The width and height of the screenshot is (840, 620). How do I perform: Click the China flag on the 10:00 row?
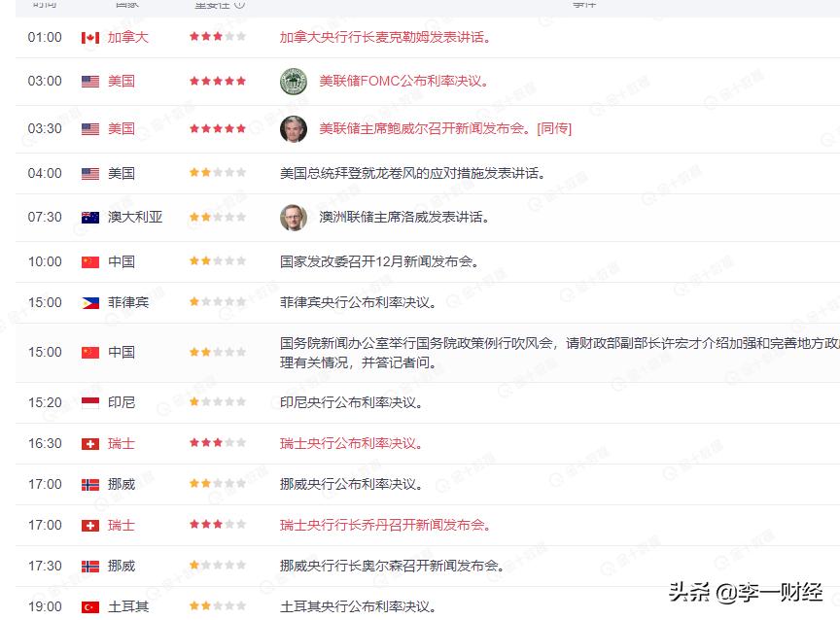87,261
